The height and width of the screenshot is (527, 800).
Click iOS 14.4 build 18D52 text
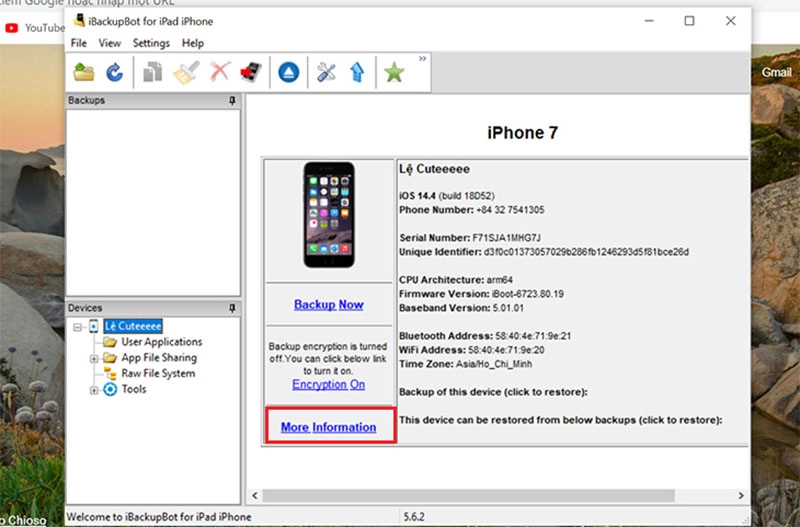(447, 196)
